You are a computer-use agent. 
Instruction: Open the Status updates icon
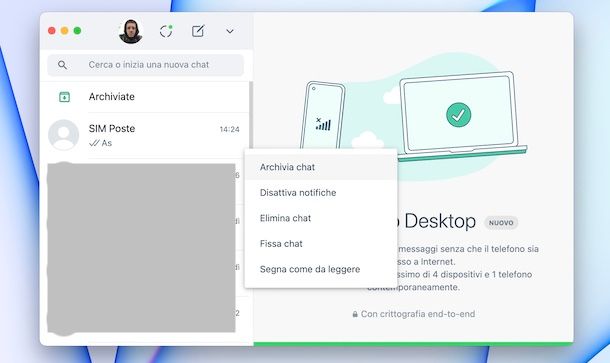click(166, 31)
